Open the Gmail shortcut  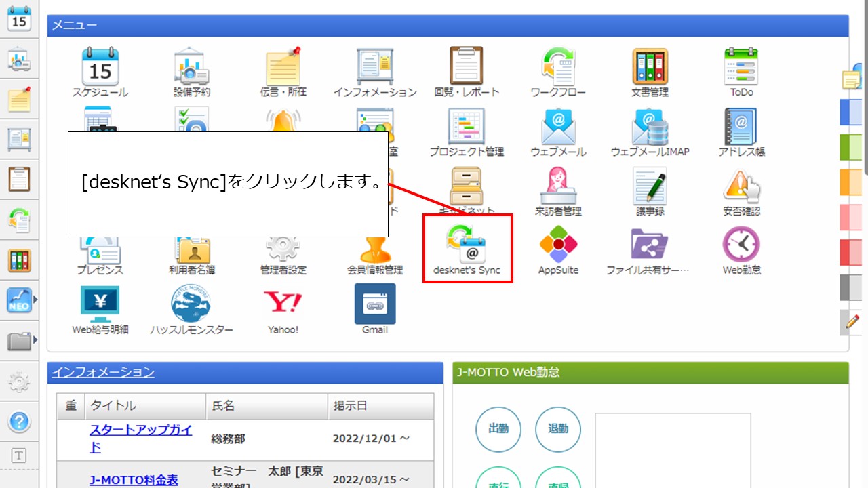tap(374, 304)
